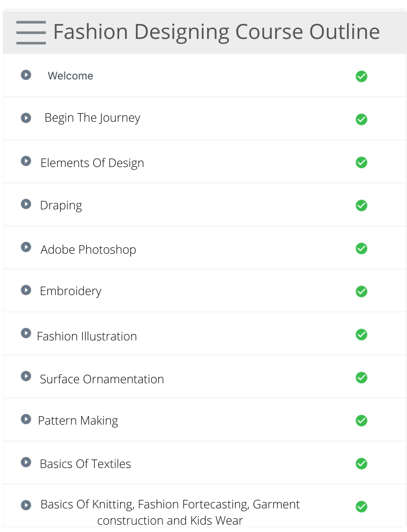Toggle completion checkmark for Basics Of Knitting row
The height and width of the screenshot is (532, 407).
coord(361,506)
